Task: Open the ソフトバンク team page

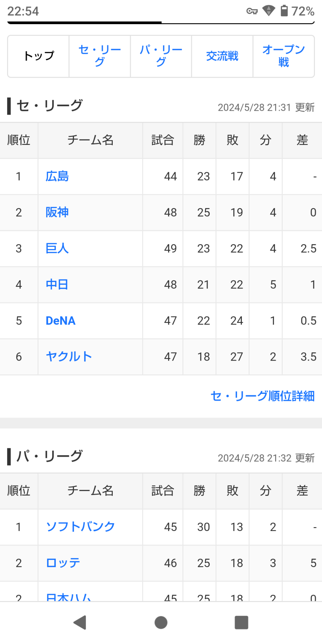Action: 80,527
